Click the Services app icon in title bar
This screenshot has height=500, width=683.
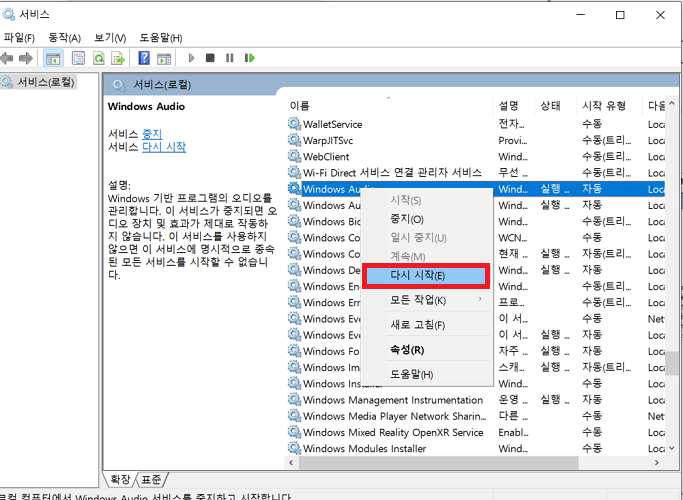(x=8, y=14)
